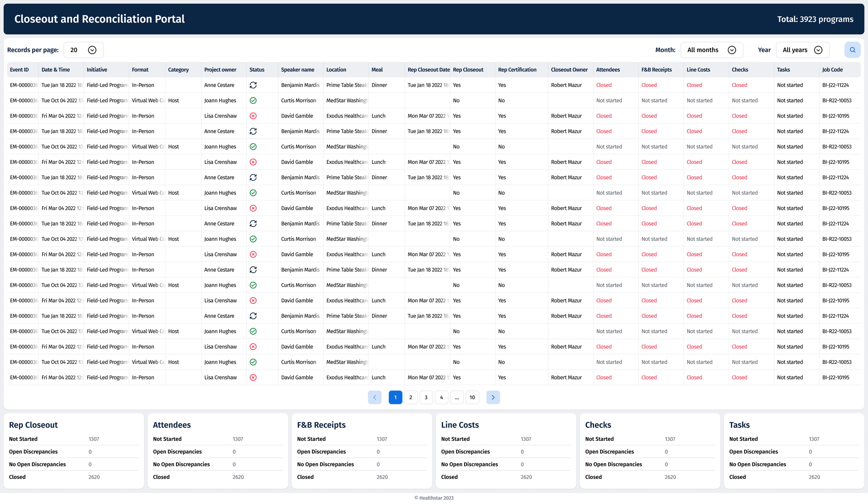
Task: Click the Job Code column header
Action: pos(832,70)
